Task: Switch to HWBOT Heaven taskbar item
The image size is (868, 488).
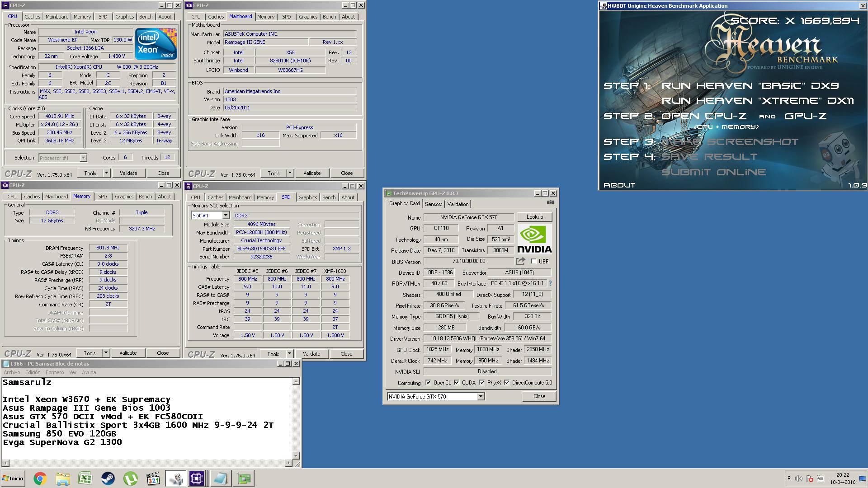Action: tap(175, 479)
